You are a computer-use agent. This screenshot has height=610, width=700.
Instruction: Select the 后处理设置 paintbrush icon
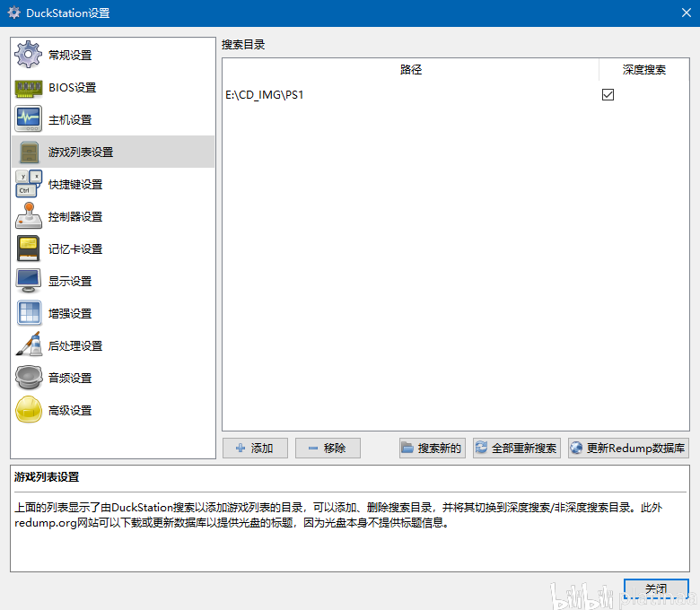[x=29, y=344]
